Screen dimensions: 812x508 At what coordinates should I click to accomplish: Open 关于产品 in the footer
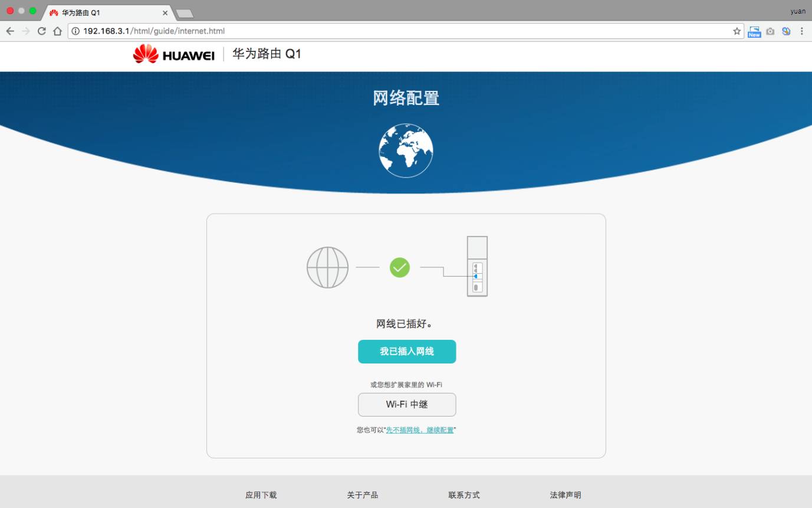(363, 495)
